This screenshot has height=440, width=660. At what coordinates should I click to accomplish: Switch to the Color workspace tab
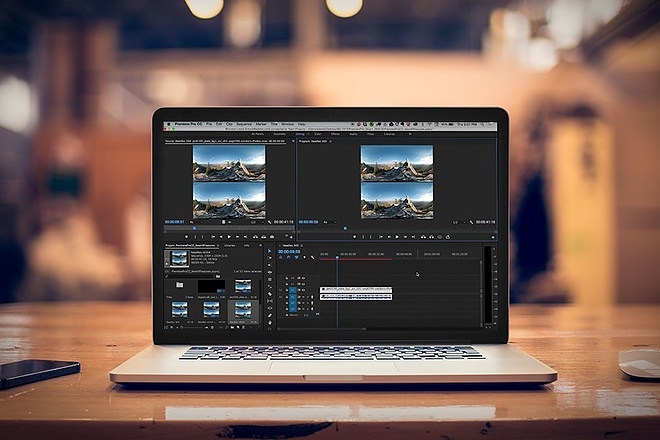(318, 134)
